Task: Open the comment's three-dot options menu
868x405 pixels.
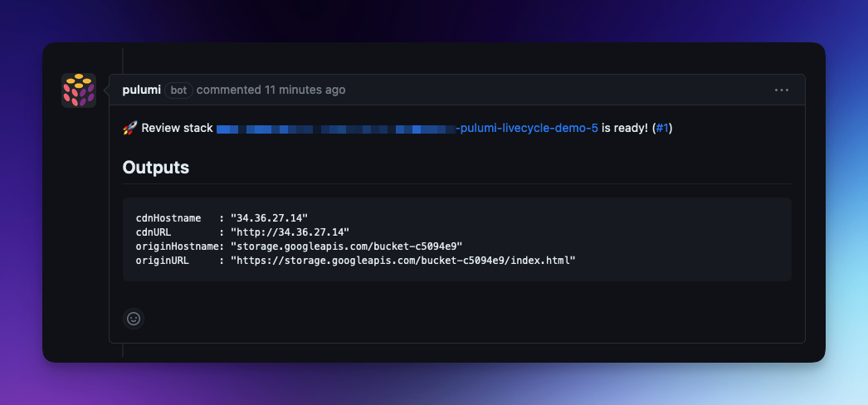Action: click(x=781, y=90)
